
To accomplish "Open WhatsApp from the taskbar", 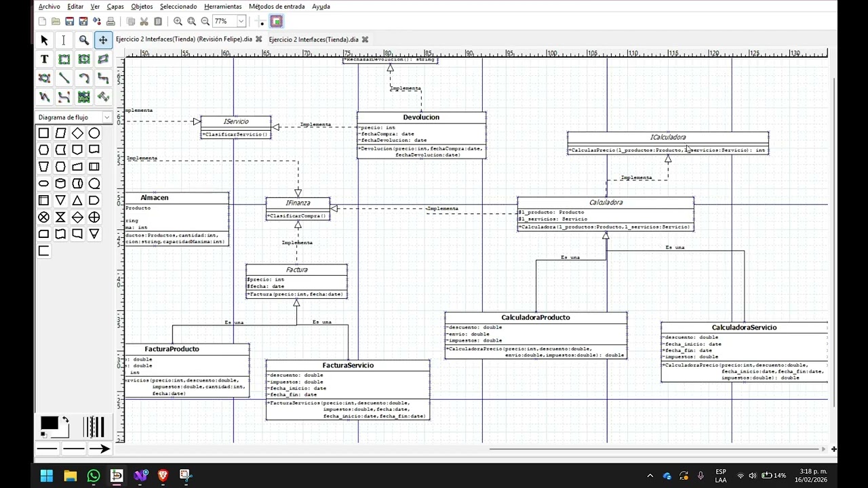I will click(x=94, y=476).
